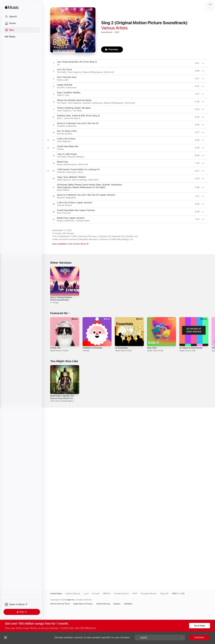Dismiss the country selection banner
215x644 pixels.
pyautogui.click(x=6, y=637)
